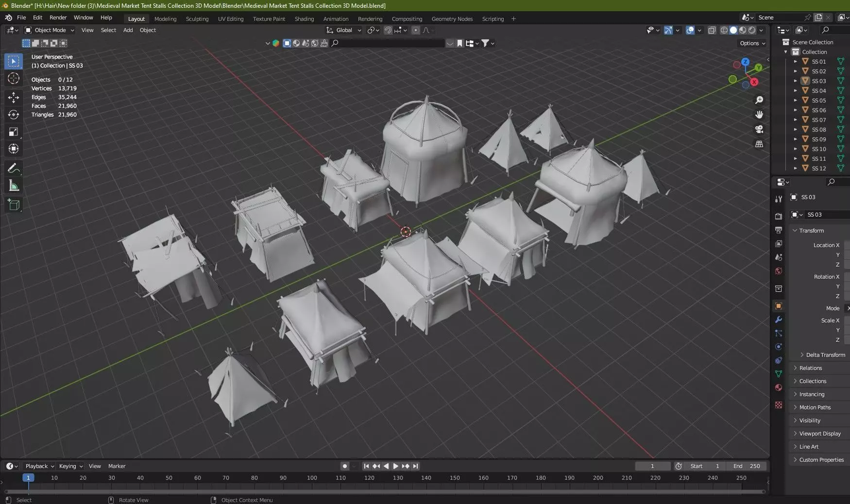Toggle proportional editing
Screen dimensions: 850x504
coord(415,30)
